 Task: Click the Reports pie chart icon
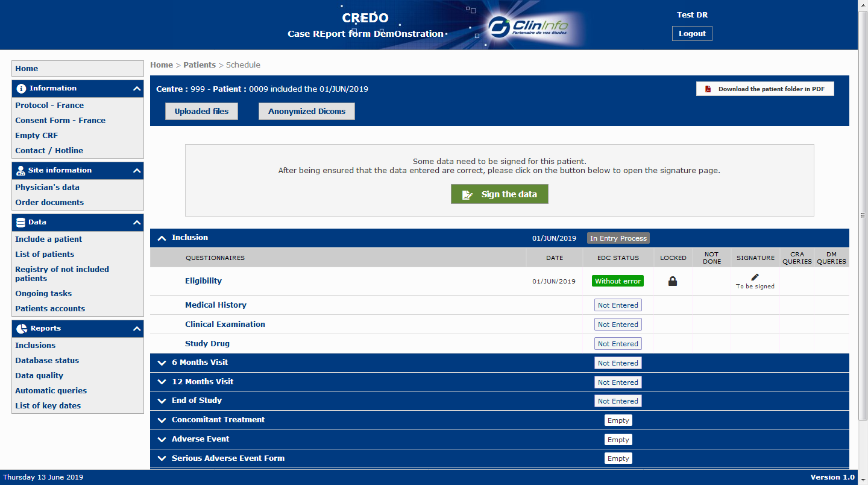point(21,329)
